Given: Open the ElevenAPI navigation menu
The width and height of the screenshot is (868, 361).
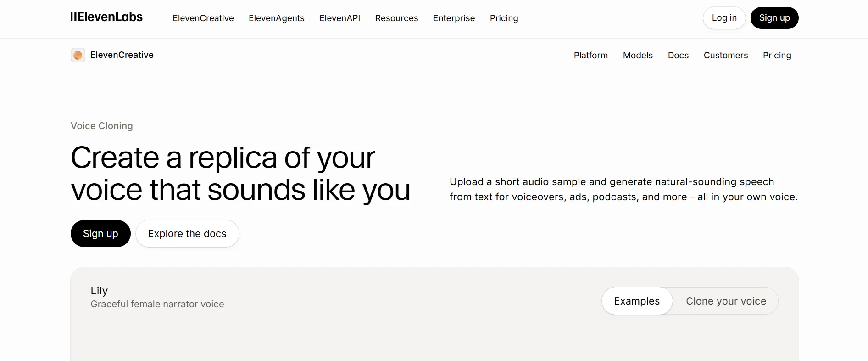Looking at the screenshot, I should pos(340,18).
